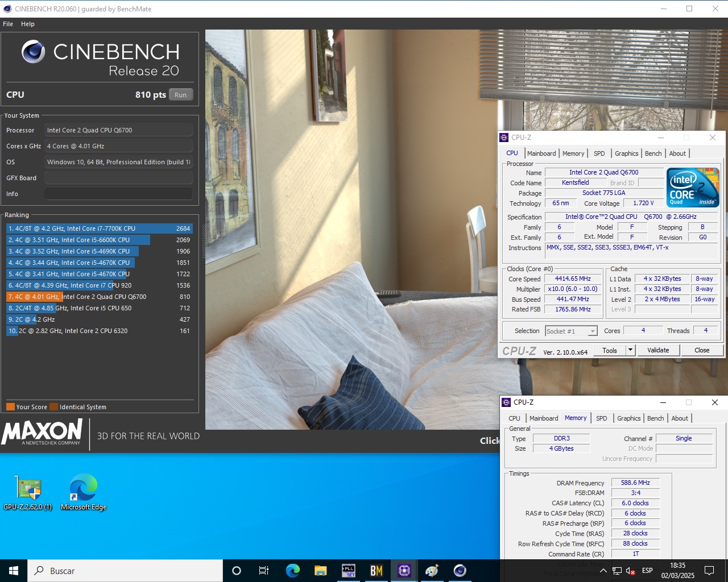Open the Paint taskbar icon
This screenshot has width=728, height=582.
[432, 571]
